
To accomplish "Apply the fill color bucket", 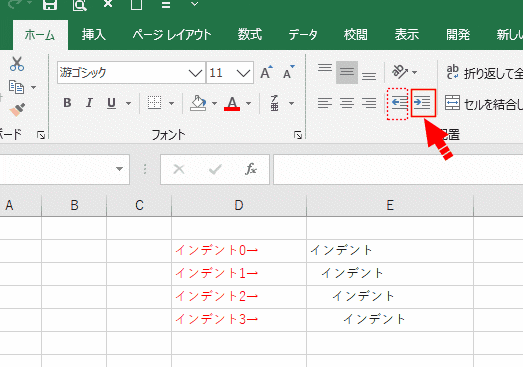I will [x=198, y=103].
